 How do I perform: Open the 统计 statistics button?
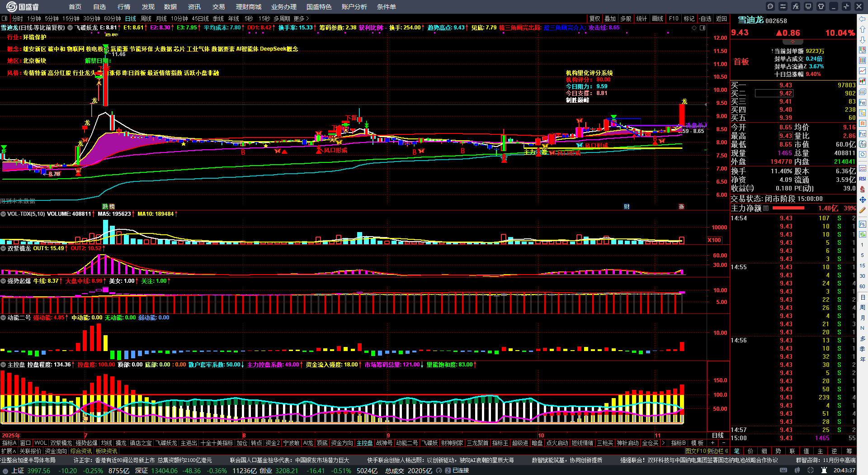(642, 19)
